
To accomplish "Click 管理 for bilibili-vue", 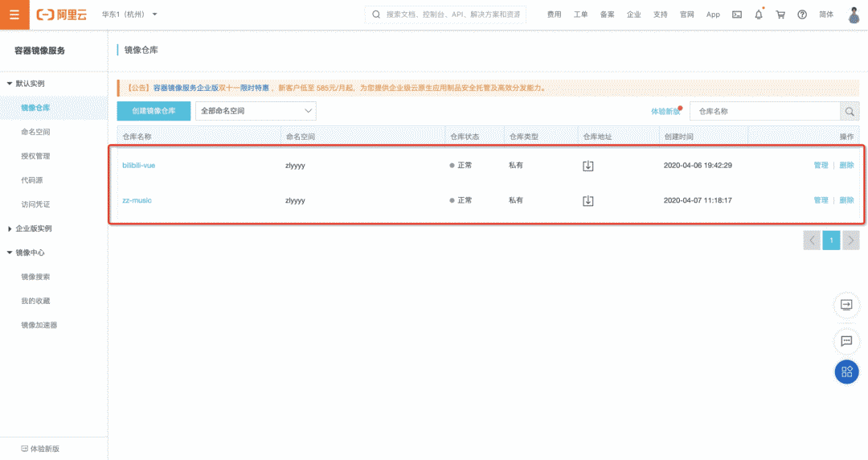I will pos(821,165).
